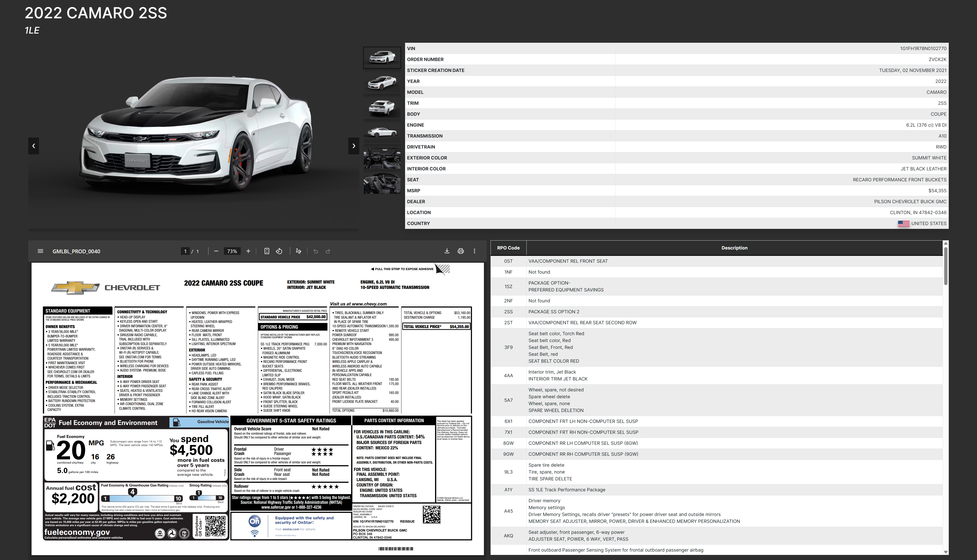Click the MSRP value $54,355
The image size is (977, 560).
pyautogui.click(x=937, y=191)
